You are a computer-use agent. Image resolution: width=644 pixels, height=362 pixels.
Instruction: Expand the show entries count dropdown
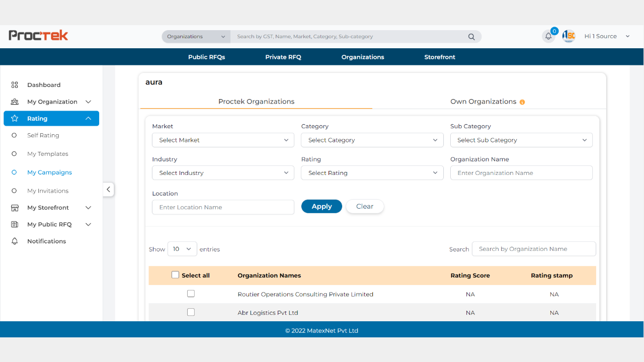(182, 249)
